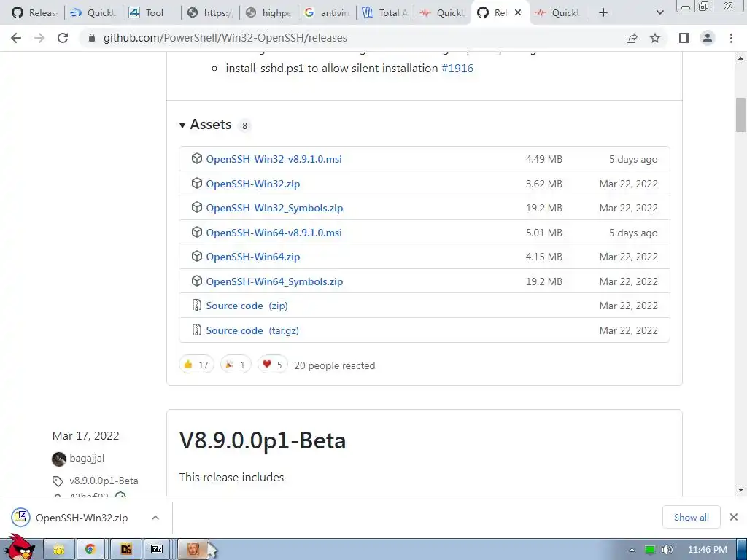Screen dimensions: 747x560
Task: Toggle the heart reaction with 5
Action: pyautogui.click(x=273, y=365)
